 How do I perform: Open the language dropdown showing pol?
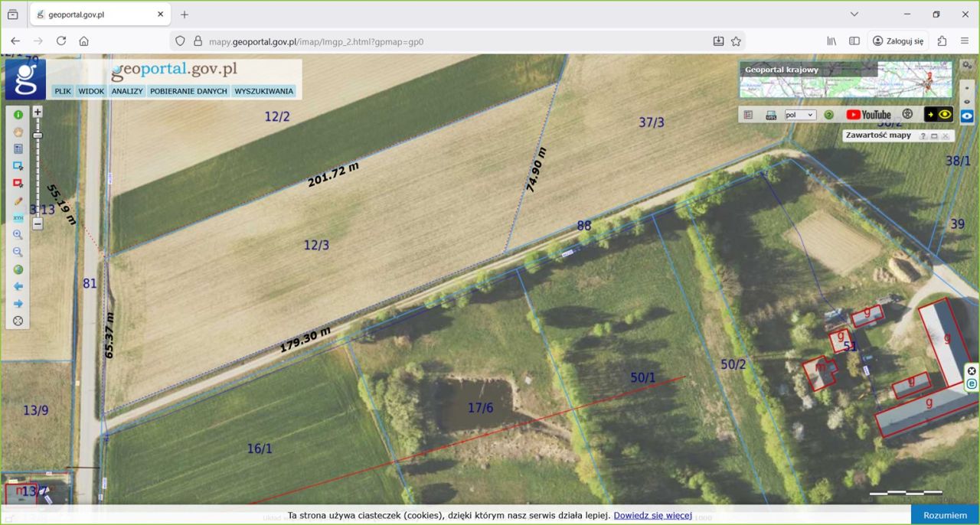click(x=800, y=115)
